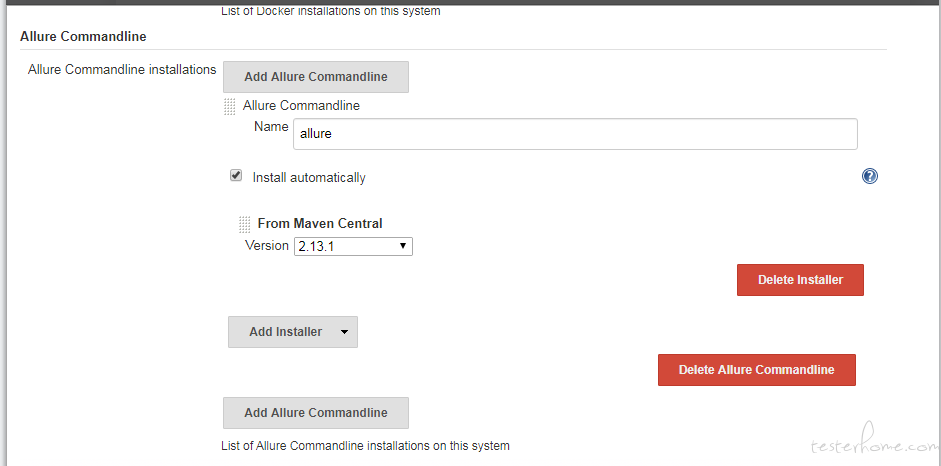
Task: Click the red Delete Allure Commandline button
Action: tap(757, 370)
